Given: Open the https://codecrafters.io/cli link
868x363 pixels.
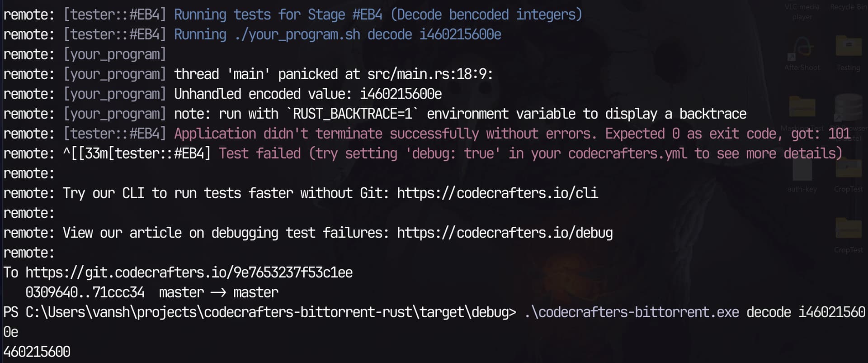Looking at the screenshot, I should (497, 193).
